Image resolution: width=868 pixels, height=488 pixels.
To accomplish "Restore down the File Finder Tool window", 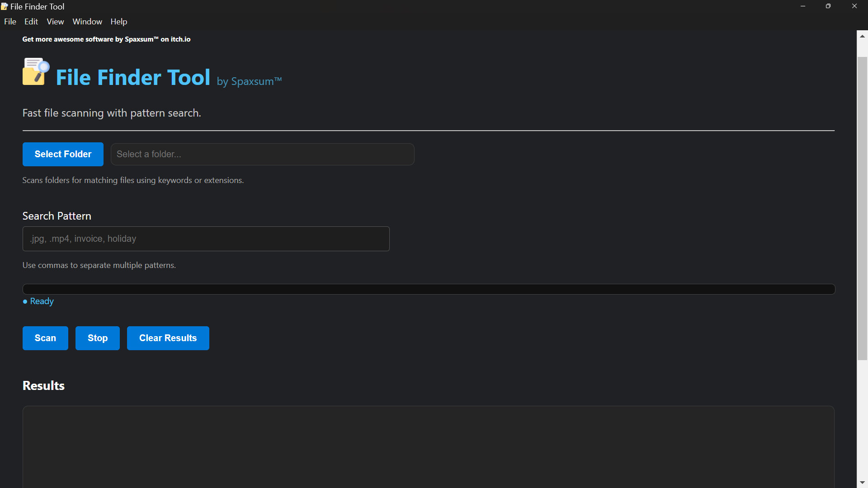I will [828, 6].
